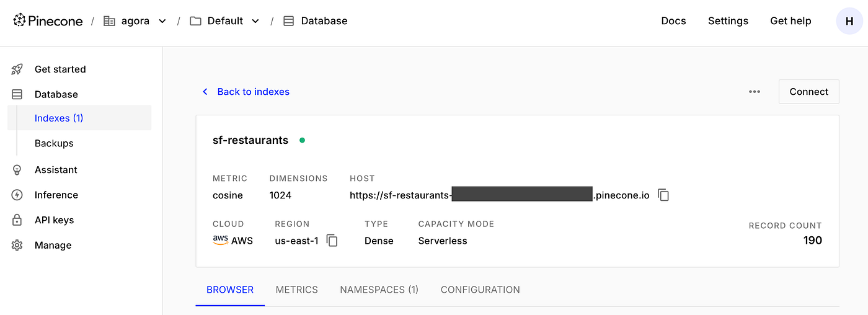The width and height of the screenshot is (868, 315).
Task: Click the cosine metric value
Action: (x=228, y=195)
